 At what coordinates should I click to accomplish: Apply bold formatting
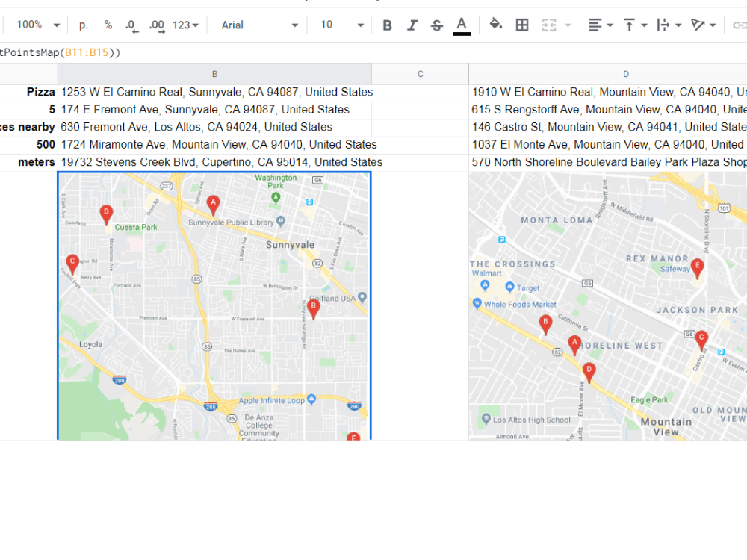point(387,25)
